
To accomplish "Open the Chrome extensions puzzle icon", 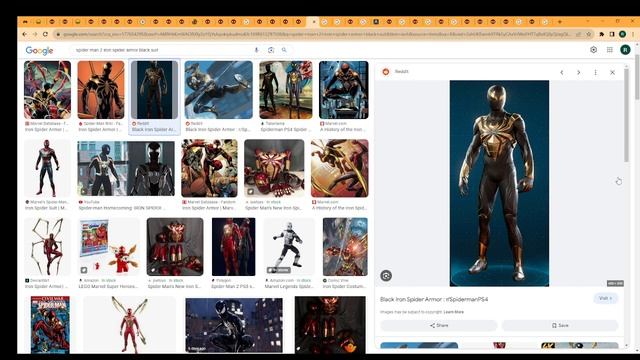I will click(602, 34).
